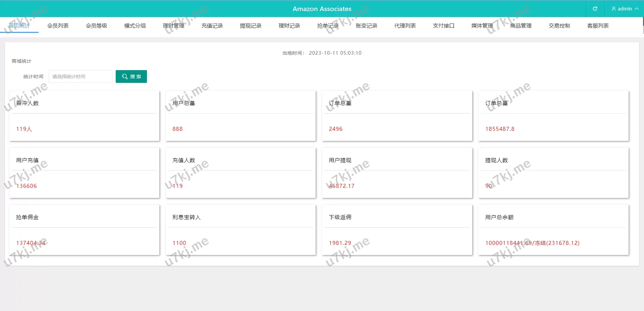Select the 账变记录 tab

(366, 26)
